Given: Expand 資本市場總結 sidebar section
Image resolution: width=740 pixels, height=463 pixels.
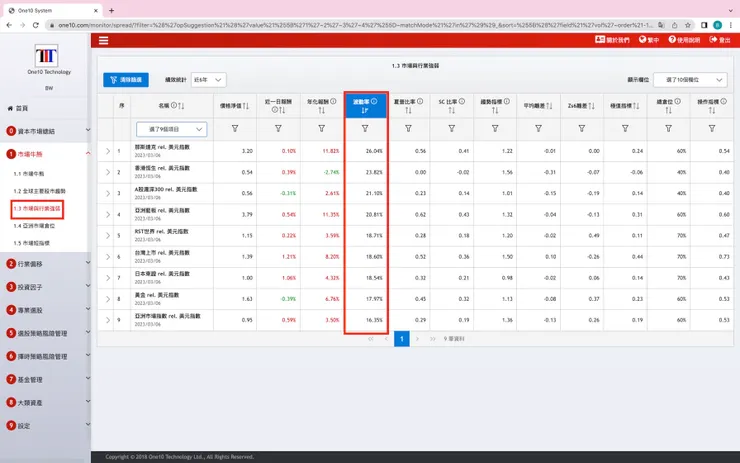Looking at the screenshot, I should point(46,131).
